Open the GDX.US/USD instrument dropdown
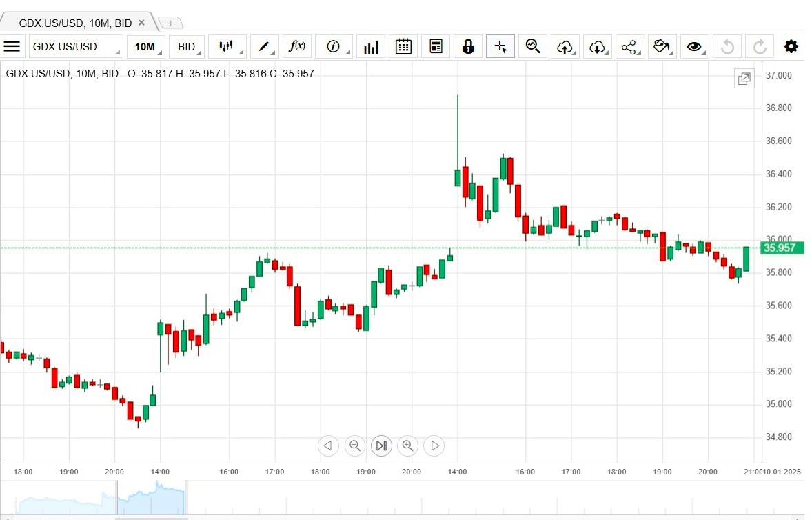Image resolution: width=812 pixels, height=520 pixels. [76, 47]
